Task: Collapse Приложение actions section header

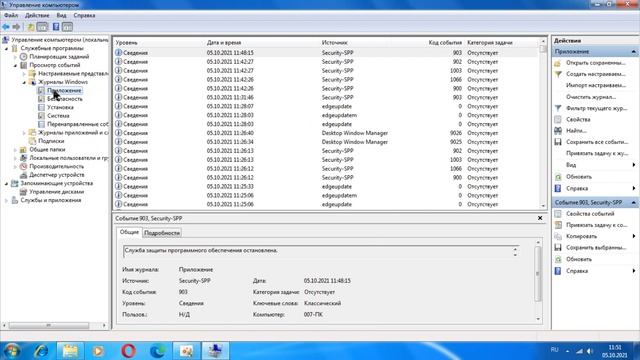Action: coord(633,52)
